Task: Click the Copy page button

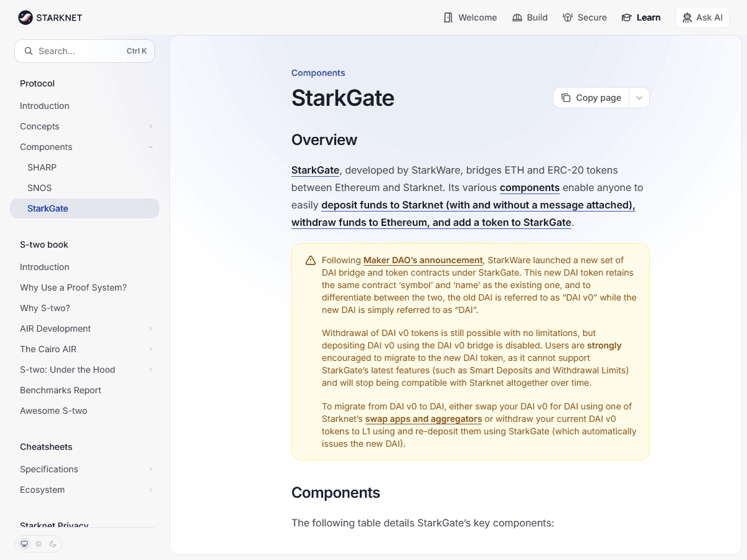Action: [591, 98]
